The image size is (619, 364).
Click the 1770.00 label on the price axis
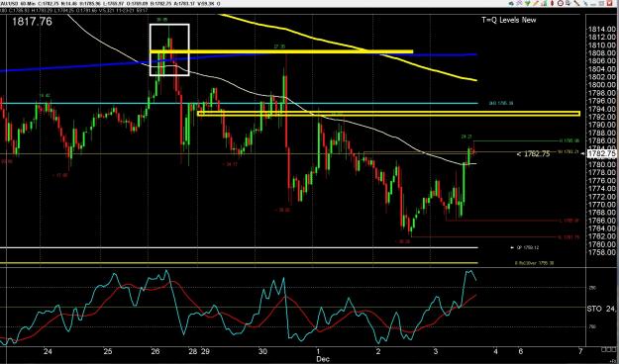601,205
